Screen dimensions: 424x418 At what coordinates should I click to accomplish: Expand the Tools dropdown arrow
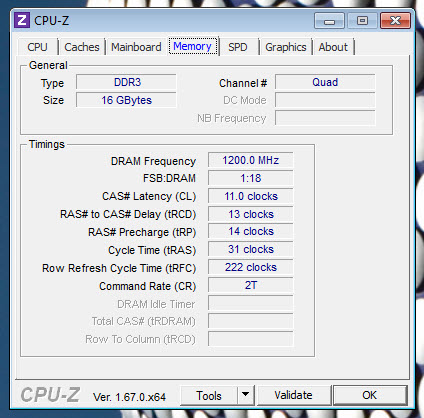(246, 396)
